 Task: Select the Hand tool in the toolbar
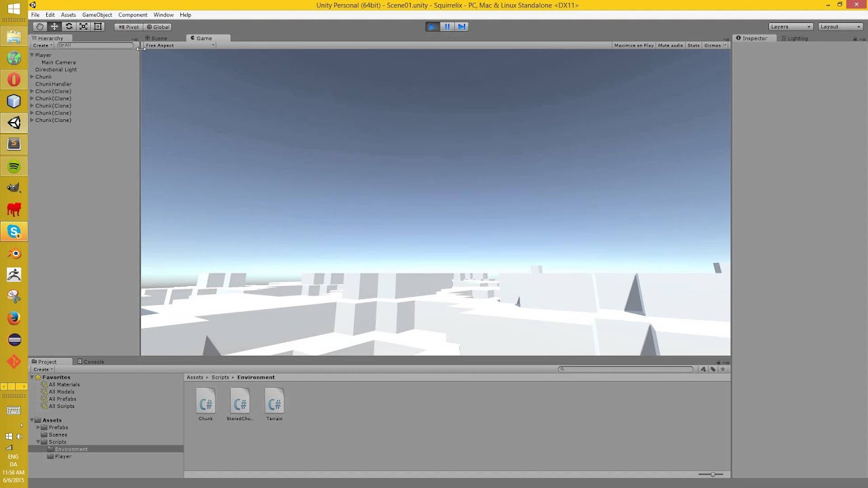39,26
